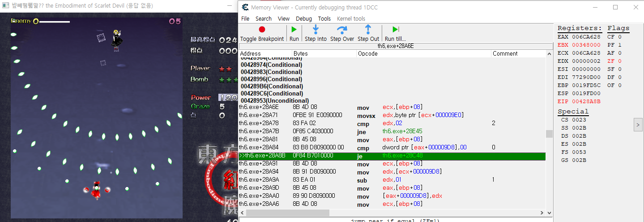The width and height of the screenshot is (644, 222).
Task: Click the Bytes column header
Action: [324, 53]
